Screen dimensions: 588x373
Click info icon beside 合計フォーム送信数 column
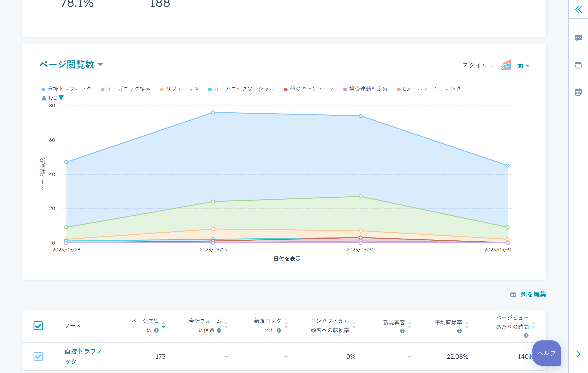coord(219,330)
